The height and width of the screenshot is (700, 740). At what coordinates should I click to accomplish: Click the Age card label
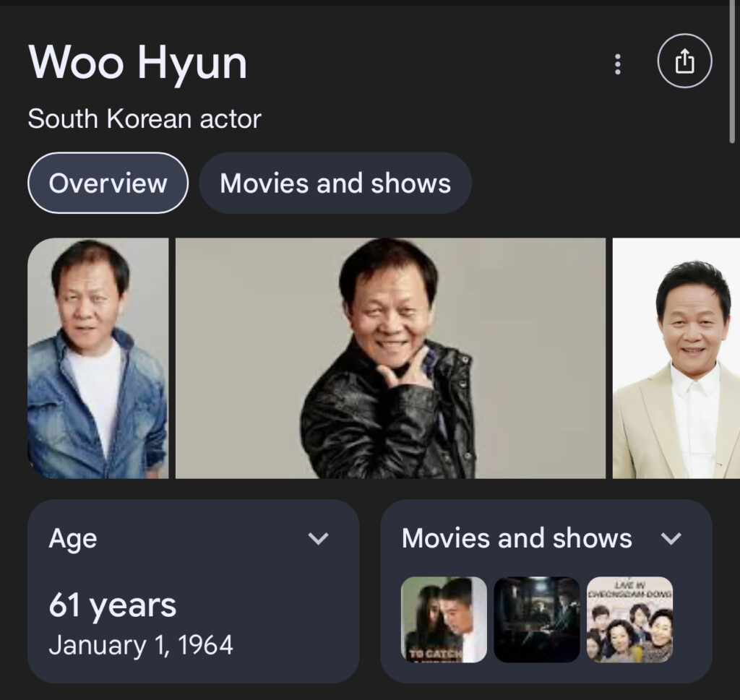coord(73,539)
